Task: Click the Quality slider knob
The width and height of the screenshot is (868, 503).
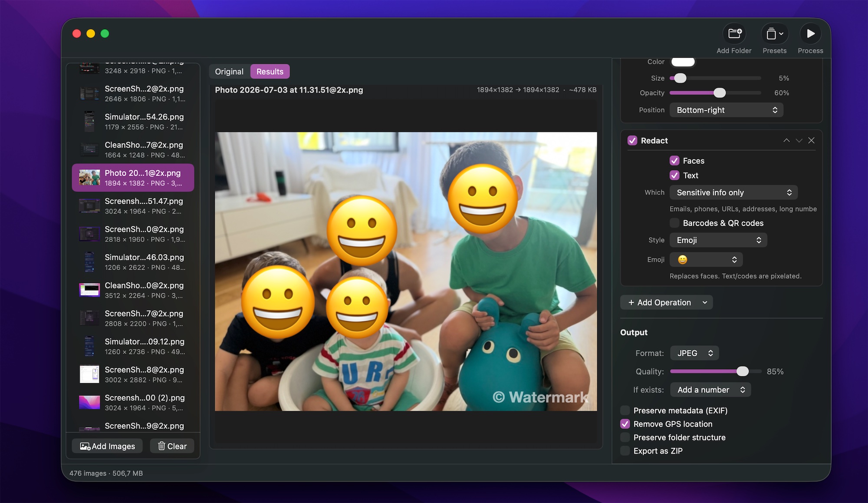Action: point(743,371)
